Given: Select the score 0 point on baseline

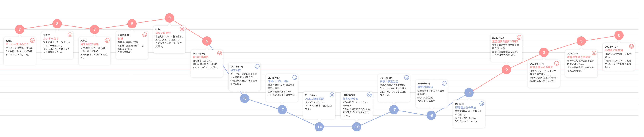Looking at the screenshot, I should pos(506,70).
